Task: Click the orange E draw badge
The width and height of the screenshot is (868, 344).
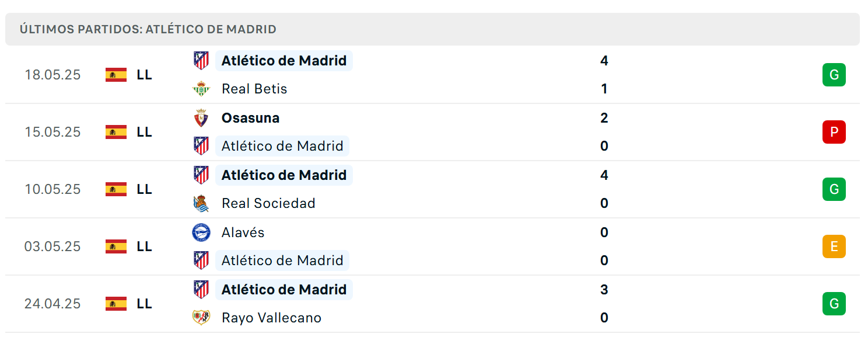Action: click(x=834, y=246)
